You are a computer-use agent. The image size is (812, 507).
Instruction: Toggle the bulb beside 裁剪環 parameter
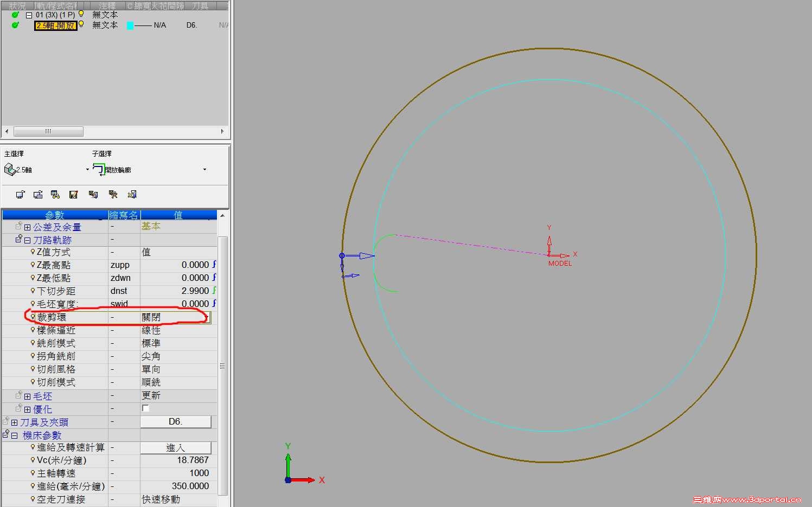click(x=33, y=317)
